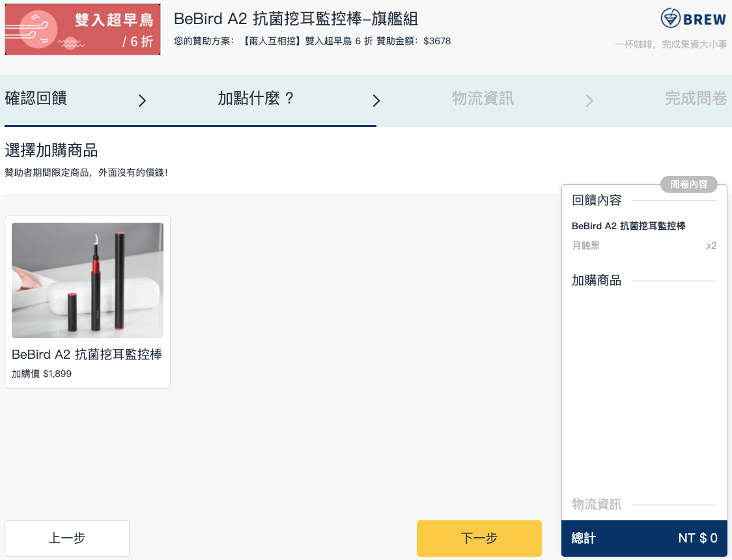
Task: Go back with the 上一步 button
Action: point(67,538)
